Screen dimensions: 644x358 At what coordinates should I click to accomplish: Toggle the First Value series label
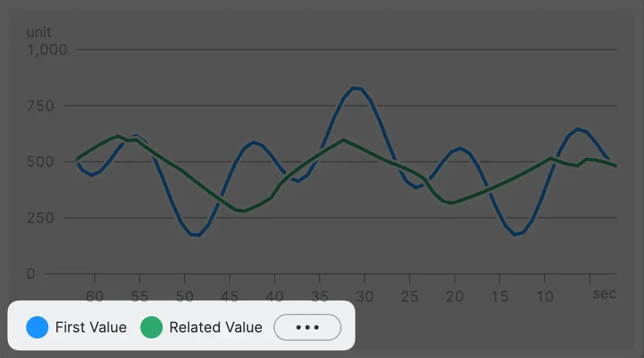[91, 327]
